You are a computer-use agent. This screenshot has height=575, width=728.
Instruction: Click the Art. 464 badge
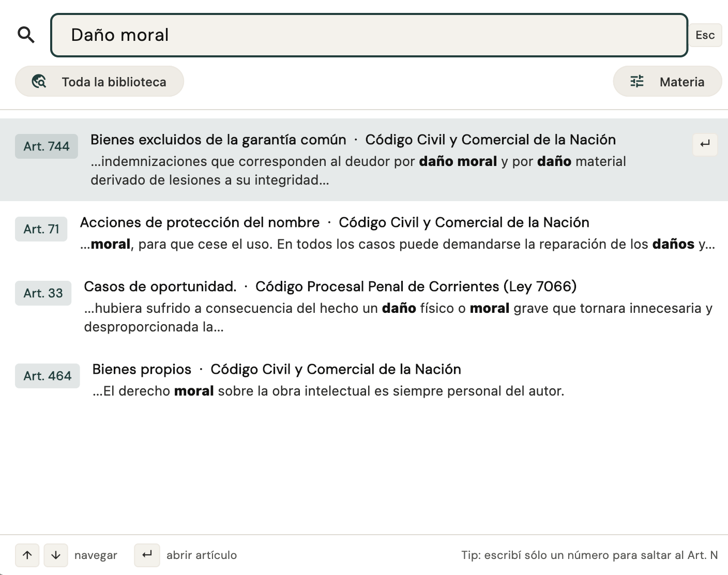(48, 376)
